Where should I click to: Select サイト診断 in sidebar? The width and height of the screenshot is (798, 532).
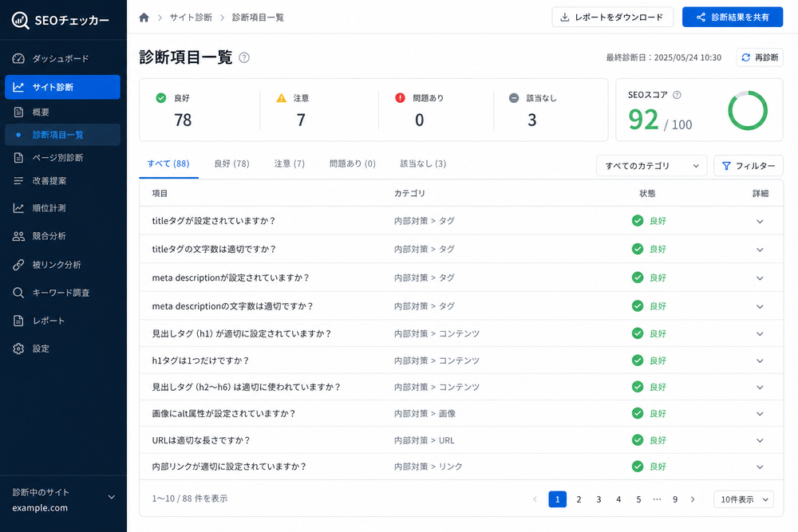click(x=62, y=87)
